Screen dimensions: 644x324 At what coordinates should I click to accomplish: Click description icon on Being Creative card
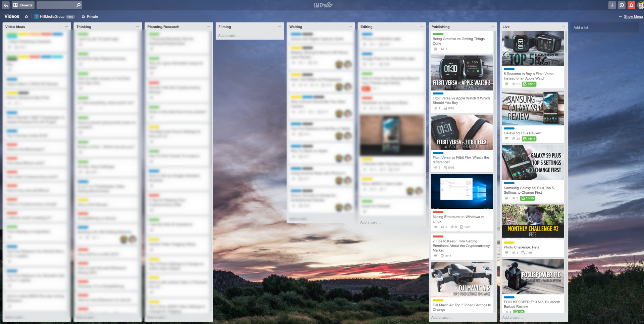435,49
